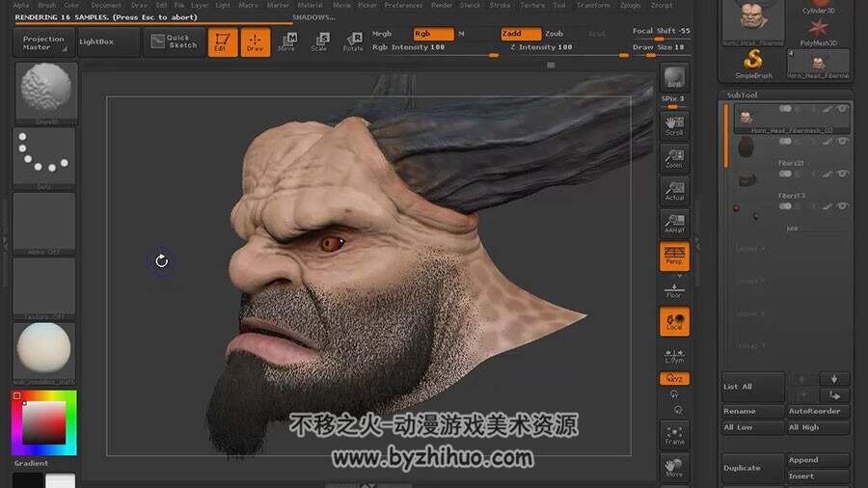Click the lower rotation axis icon below XYZ

click(x=679, y=410)
